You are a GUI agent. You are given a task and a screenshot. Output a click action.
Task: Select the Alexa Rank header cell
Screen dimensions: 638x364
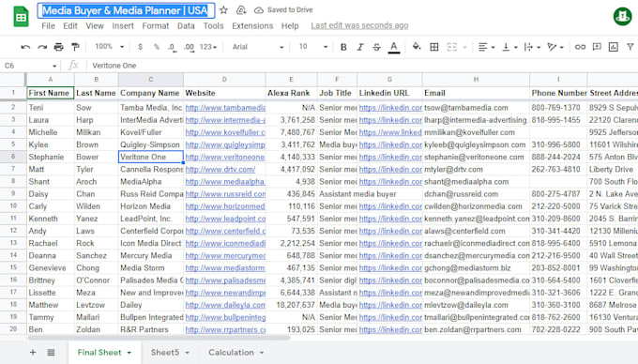click(x=291, y=93)
